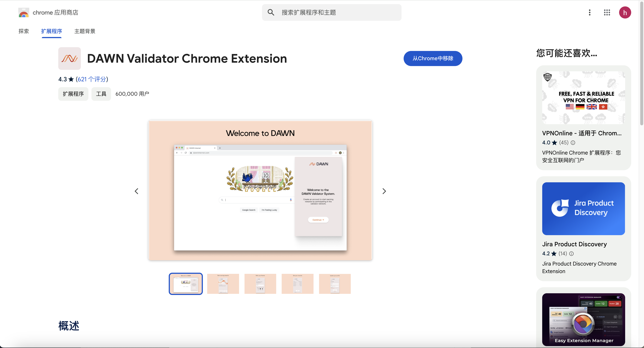Open the three-dot more options menu
The width and height of the screenshot is (644, 348).
coord(590,12)
